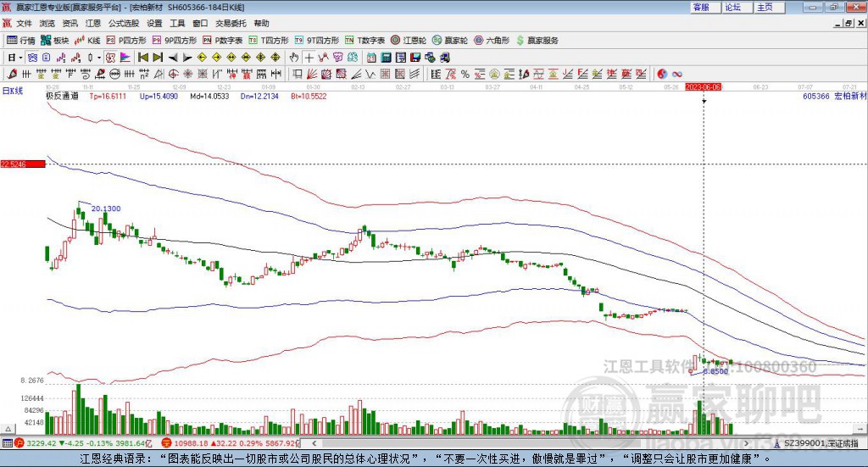Click the blue infinity loop icon
This screenshot has height=467, width=868.
point(676,74)
